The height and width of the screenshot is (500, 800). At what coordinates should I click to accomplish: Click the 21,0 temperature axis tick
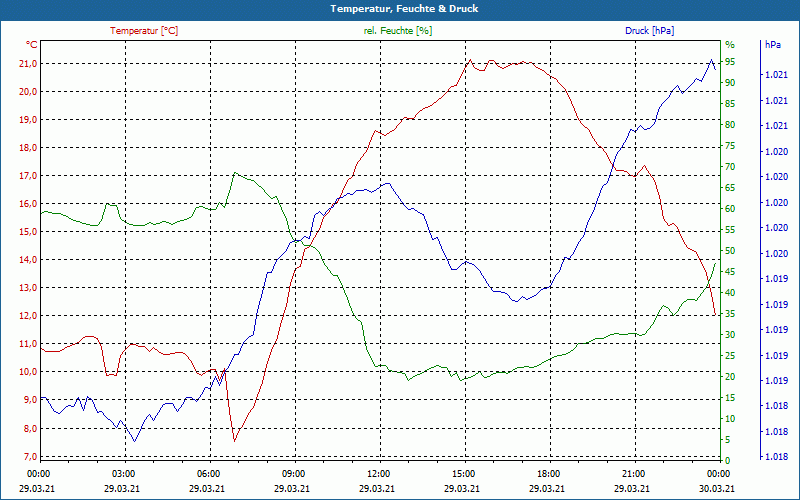[28, 64]
